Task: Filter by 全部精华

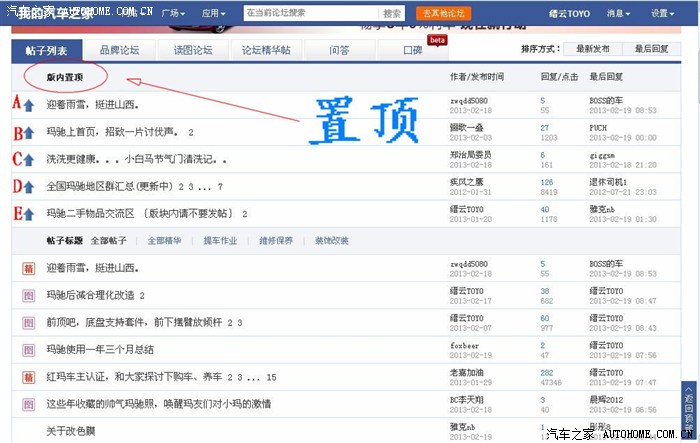Action: click(x=164, y=241)
